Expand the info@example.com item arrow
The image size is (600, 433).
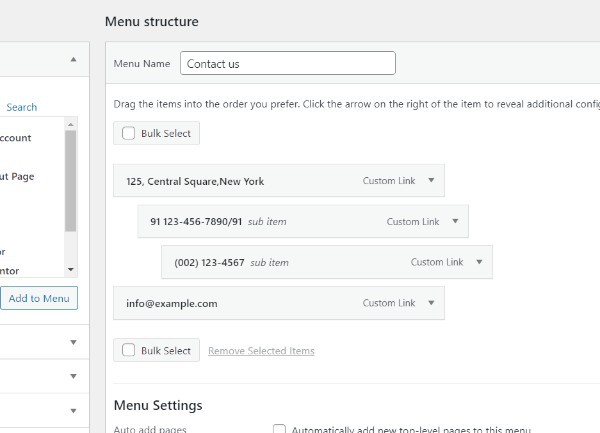pyautogui.click(x=431, y=303)
